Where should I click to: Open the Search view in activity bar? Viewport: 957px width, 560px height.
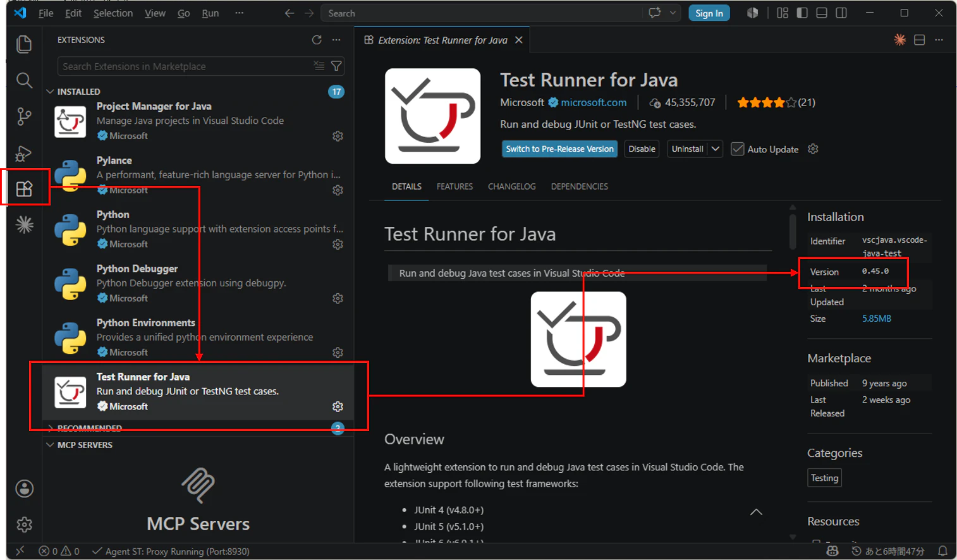click(x=24, y=80)
